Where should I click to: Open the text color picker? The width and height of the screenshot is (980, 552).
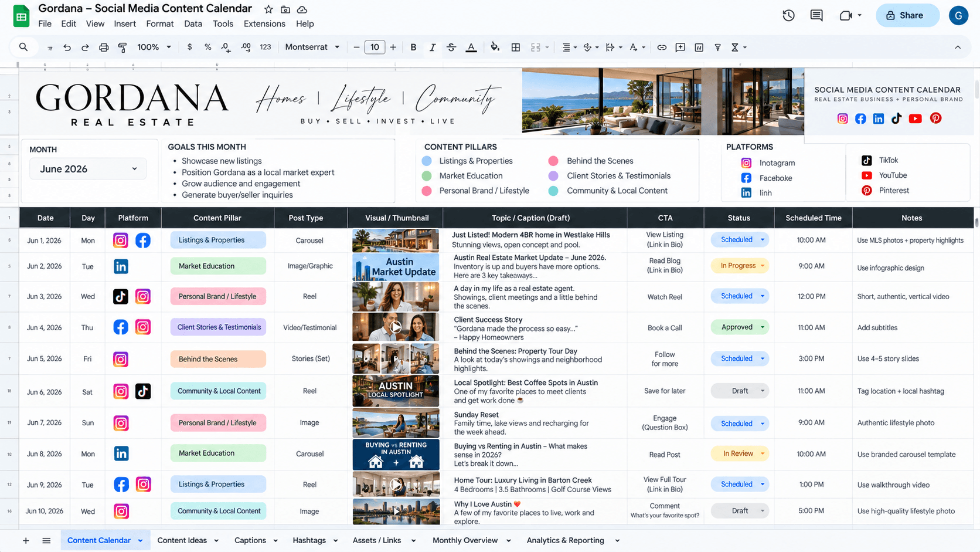[x=471, y=48]
